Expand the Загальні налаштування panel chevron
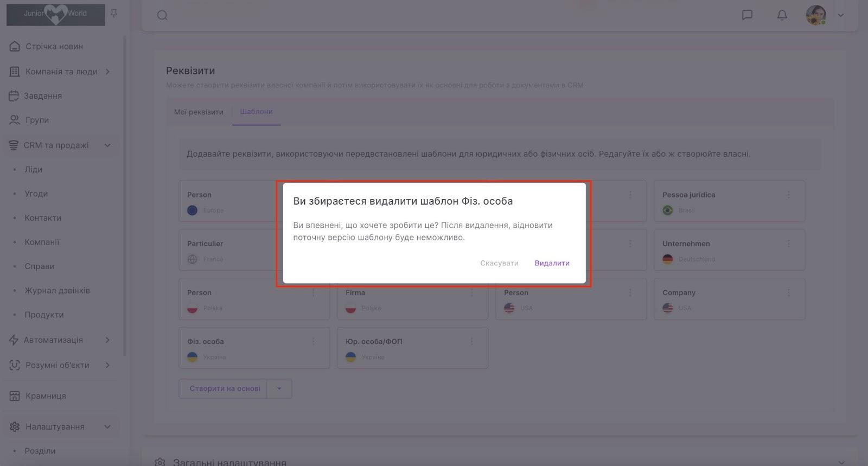868x466 pixels. tap(841, 462)
